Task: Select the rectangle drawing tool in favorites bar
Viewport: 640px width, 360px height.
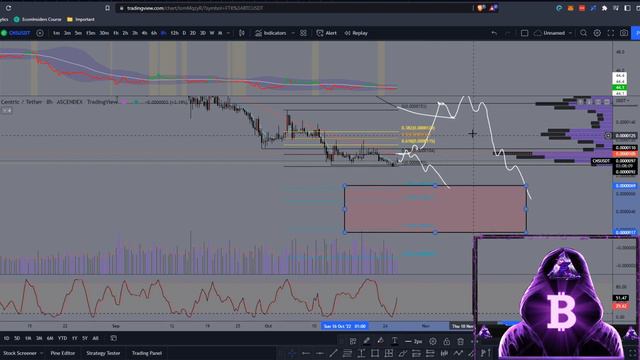Action: tap(375, 353)
